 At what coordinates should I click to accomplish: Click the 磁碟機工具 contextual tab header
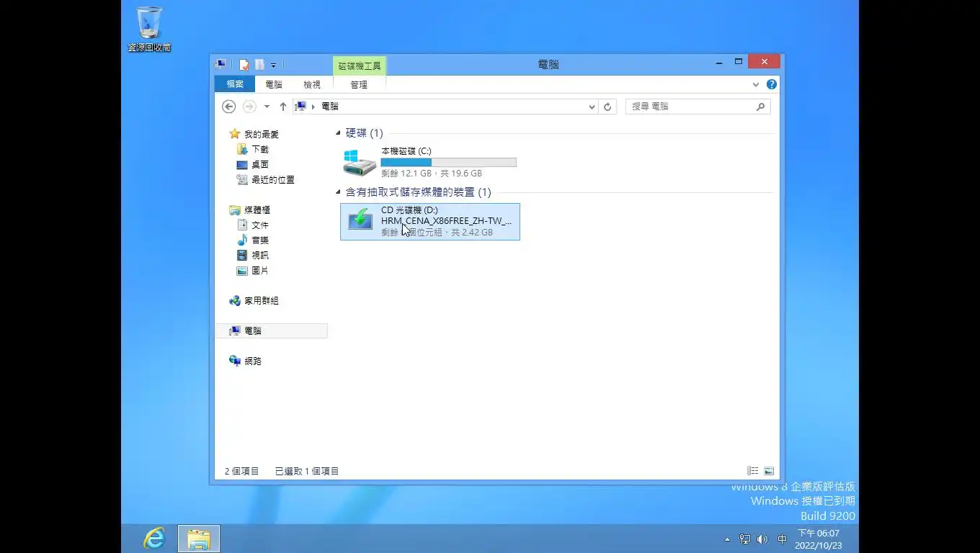360,66
